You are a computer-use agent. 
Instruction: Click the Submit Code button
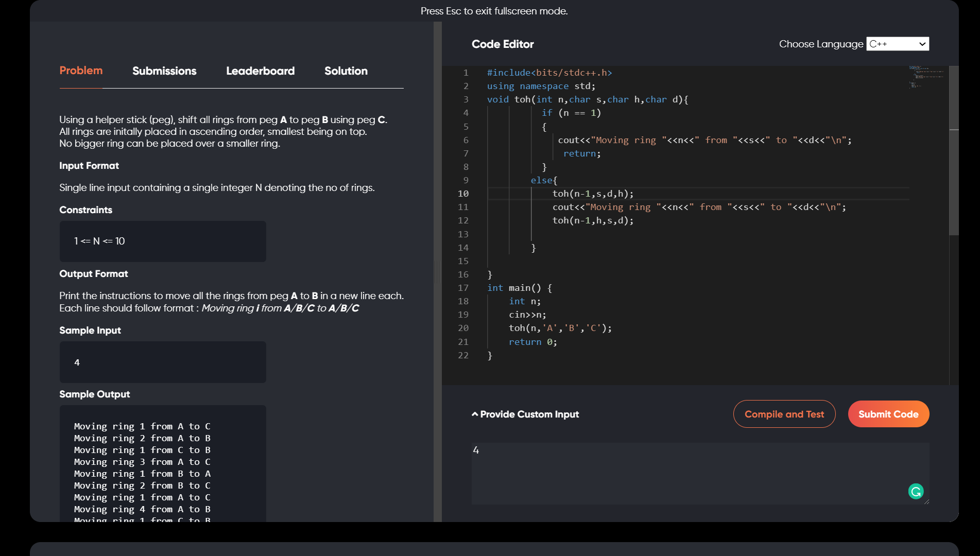(888, 414)
